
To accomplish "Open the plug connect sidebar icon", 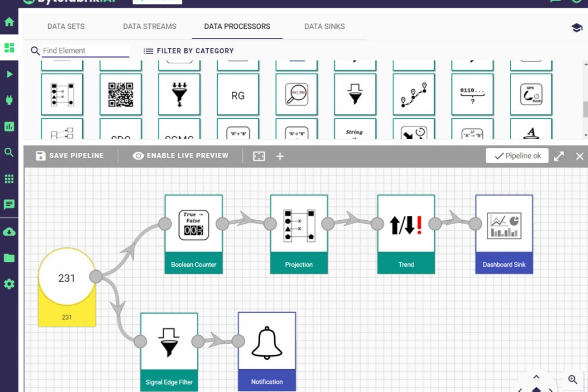I will [9, 100].
